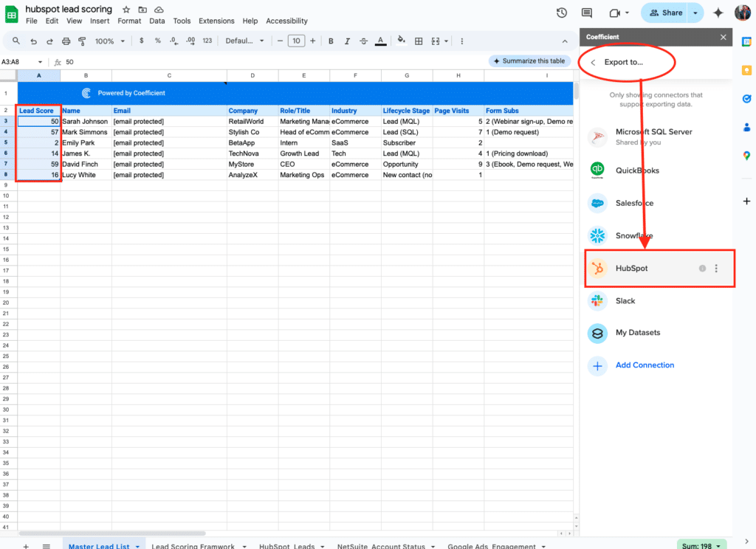Toggle strikethrough formatting
Screen dimensions: 756x549
tap(363, 41)
